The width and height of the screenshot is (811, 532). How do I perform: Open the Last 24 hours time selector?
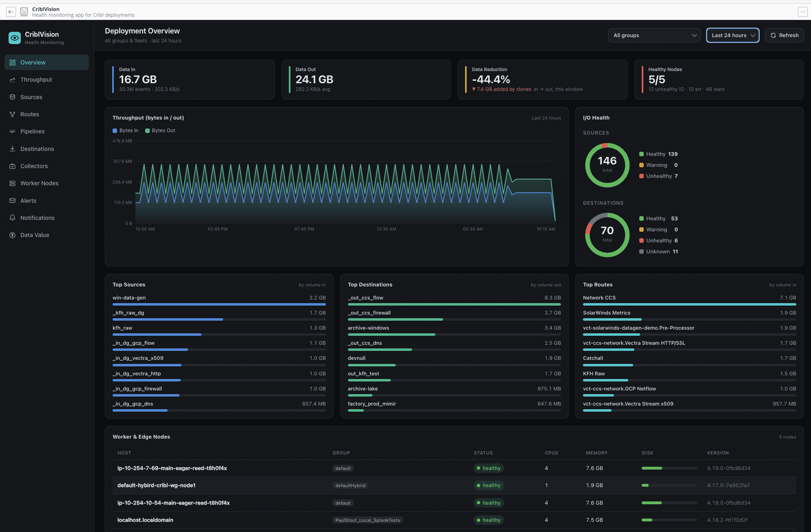[x=733, y=35]
